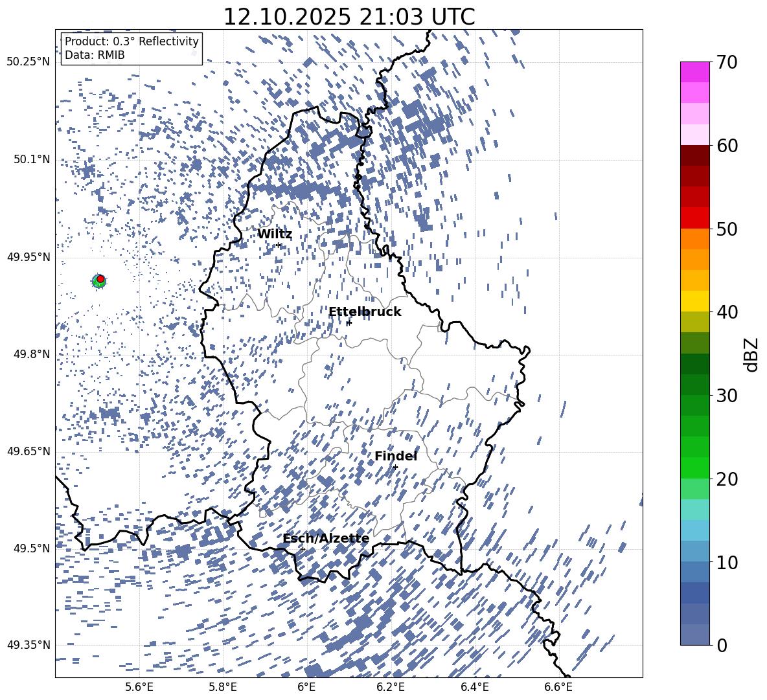
Task: Click the cross marker under Findel
Action: pos(395,468)
